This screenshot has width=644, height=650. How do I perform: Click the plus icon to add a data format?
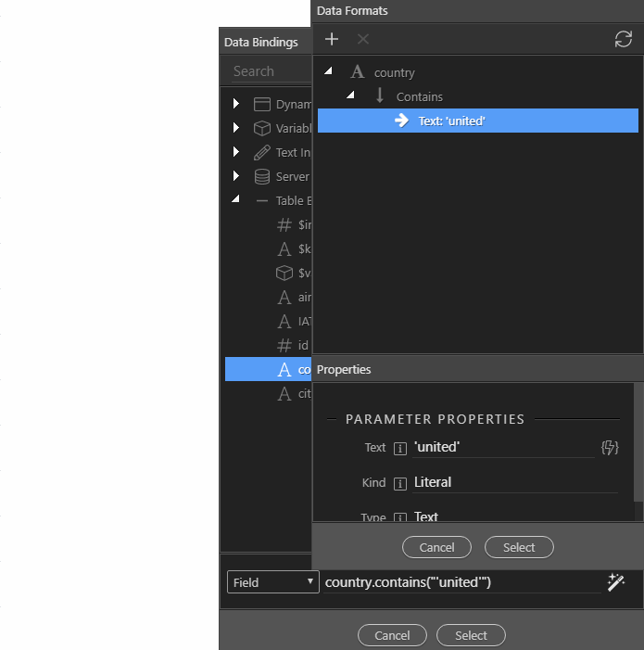pos(332,39)
